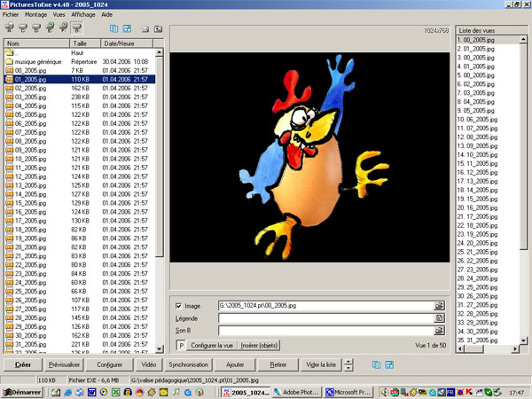
Task: Click the parent folder icon in the Haut row
Action: click(x=9, y=52)
